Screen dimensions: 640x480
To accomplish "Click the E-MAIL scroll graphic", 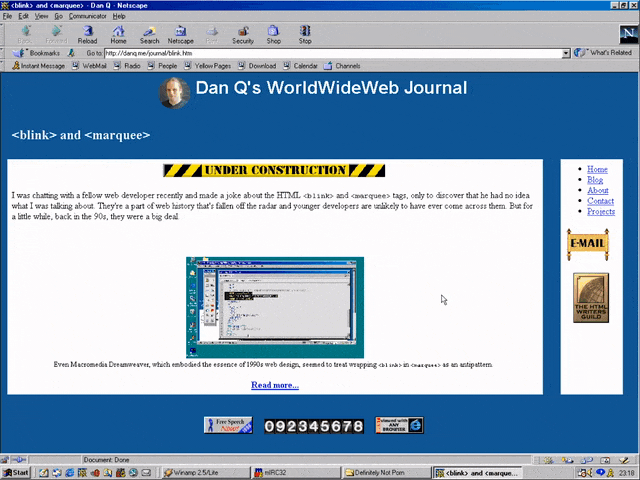I will click(x=588, y=242).
